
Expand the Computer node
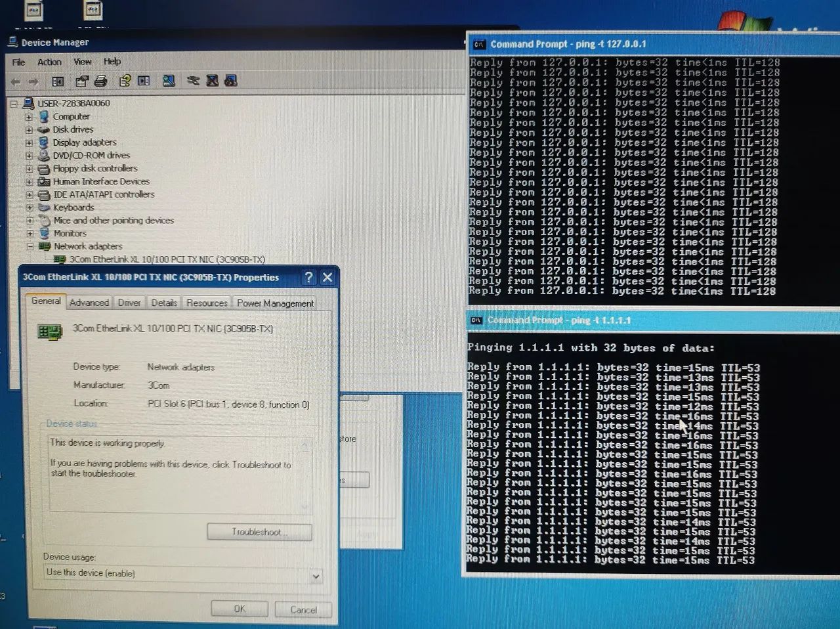coord(29,117)
